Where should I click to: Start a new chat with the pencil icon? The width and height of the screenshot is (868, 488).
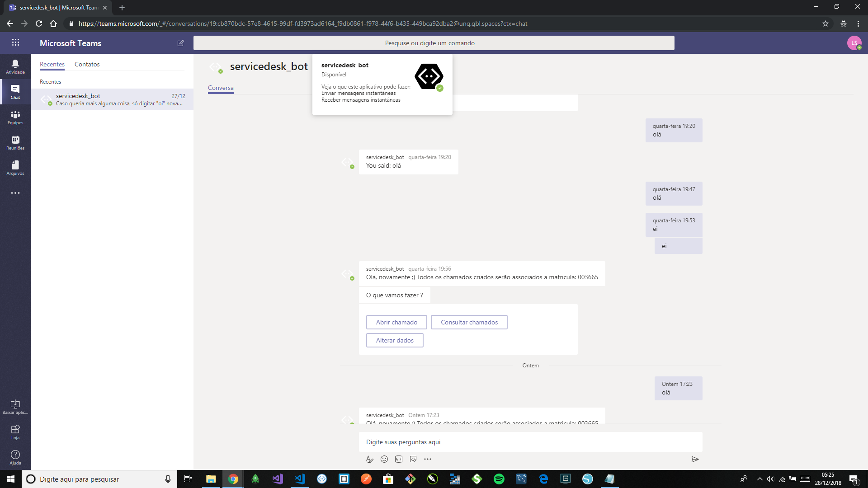181,43
